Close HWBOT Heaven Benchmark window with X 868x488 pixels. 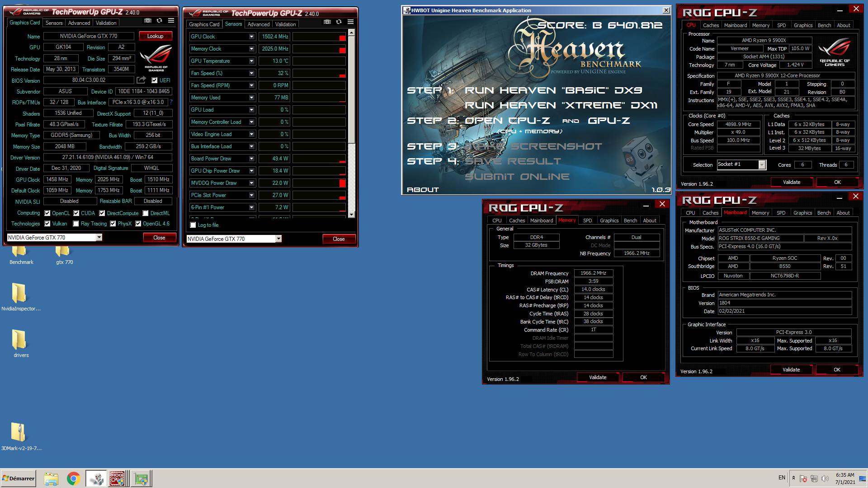pos(666,10)
